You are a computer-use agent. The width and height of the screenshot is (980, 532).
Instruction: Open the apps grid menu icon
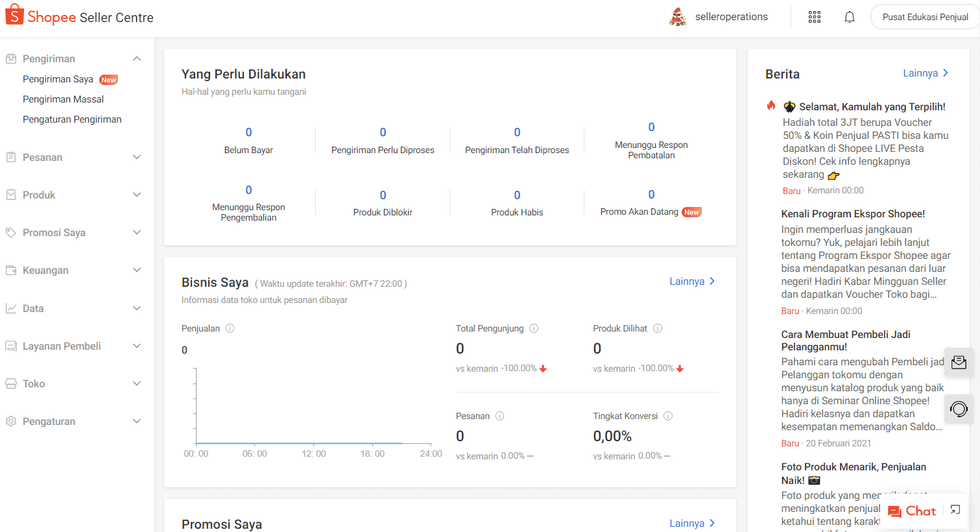click(815, 17)
